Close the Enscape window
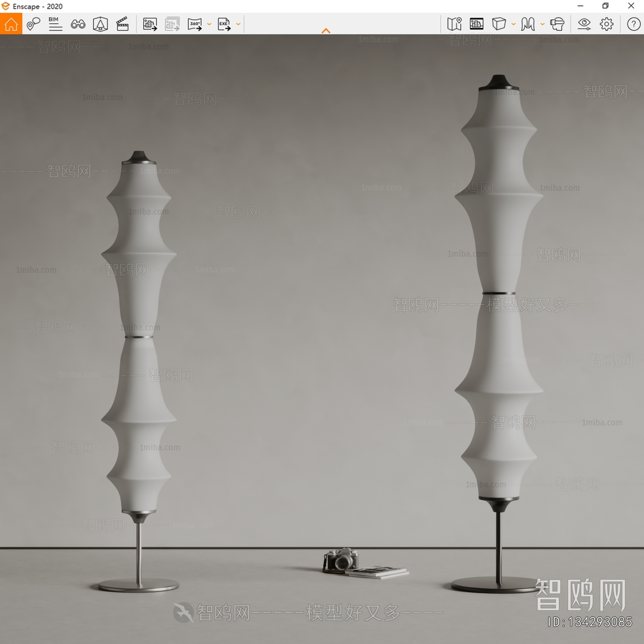644x644 pixels. coord(631,6)
